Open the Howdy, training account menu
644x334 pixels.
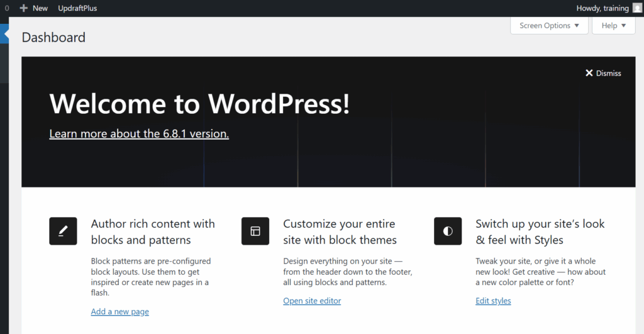(x=609, y=8)
